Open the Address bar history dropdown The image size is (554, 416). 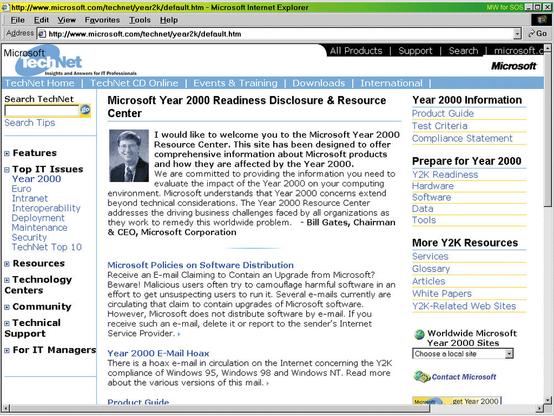[517, 34]
